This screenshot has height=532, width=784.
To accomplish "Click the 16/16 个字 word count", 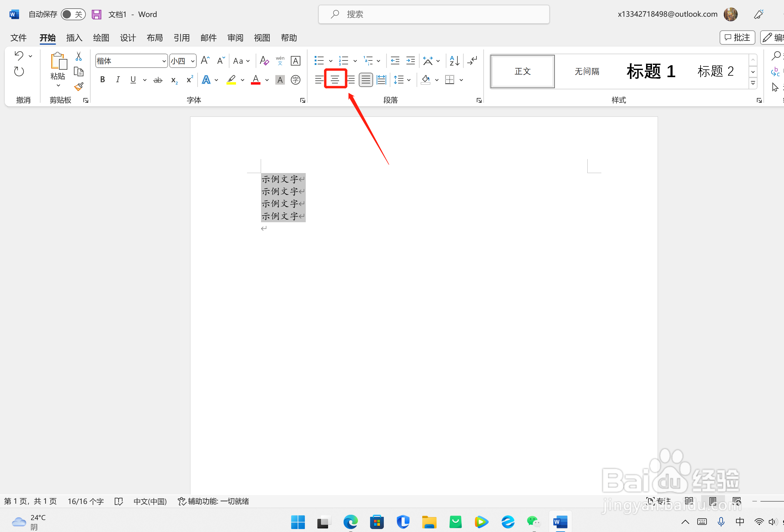I will (x=86, y=501).
